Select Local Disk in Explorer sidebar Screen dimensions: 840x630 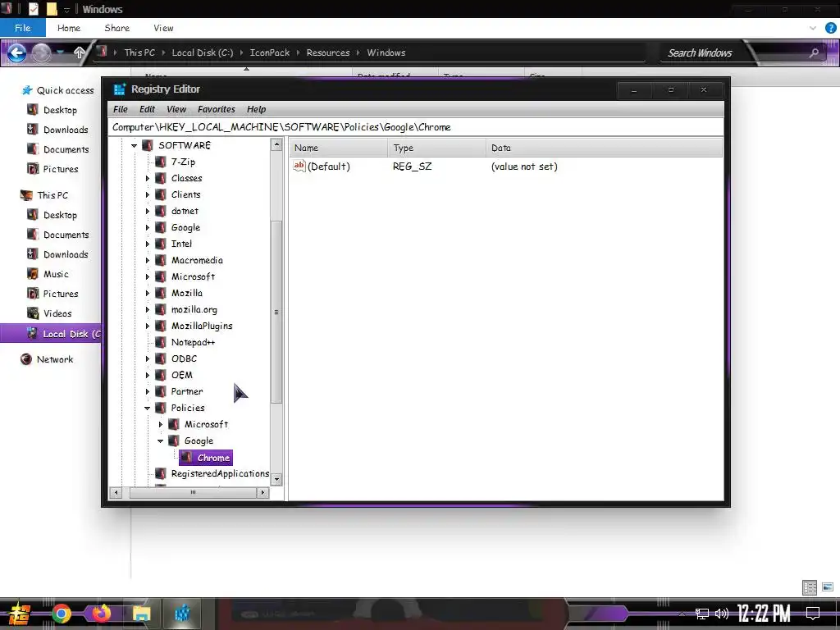click(x=50, y=334)
